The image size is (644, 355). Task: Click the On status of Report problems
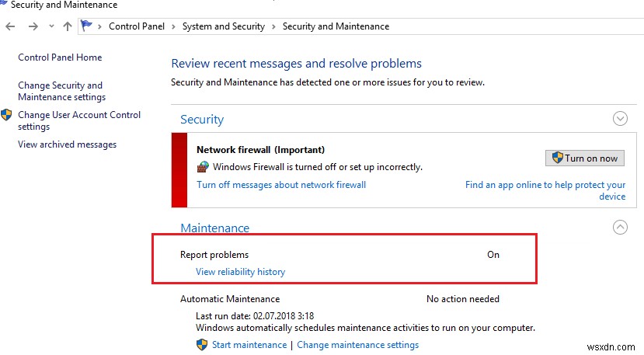click(493, 255)
